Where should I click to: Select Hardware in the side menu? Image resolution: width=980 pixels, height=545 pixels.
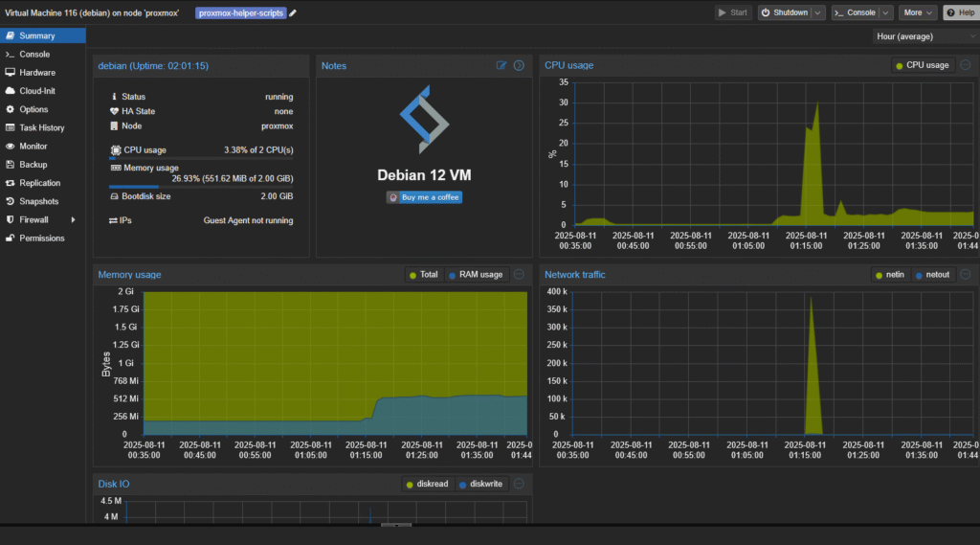coord(37,73)
